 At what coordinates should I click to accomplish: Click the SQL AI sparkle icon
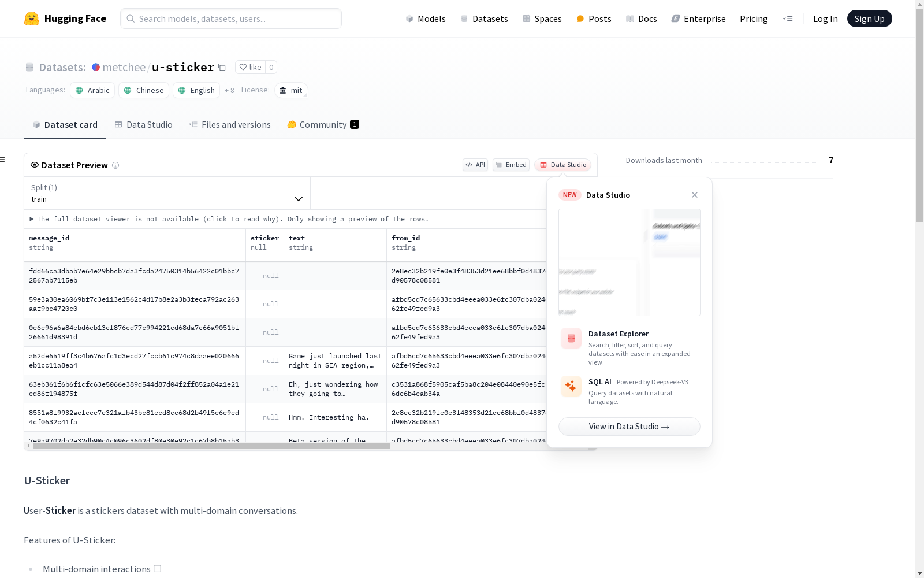click(571, 386)
